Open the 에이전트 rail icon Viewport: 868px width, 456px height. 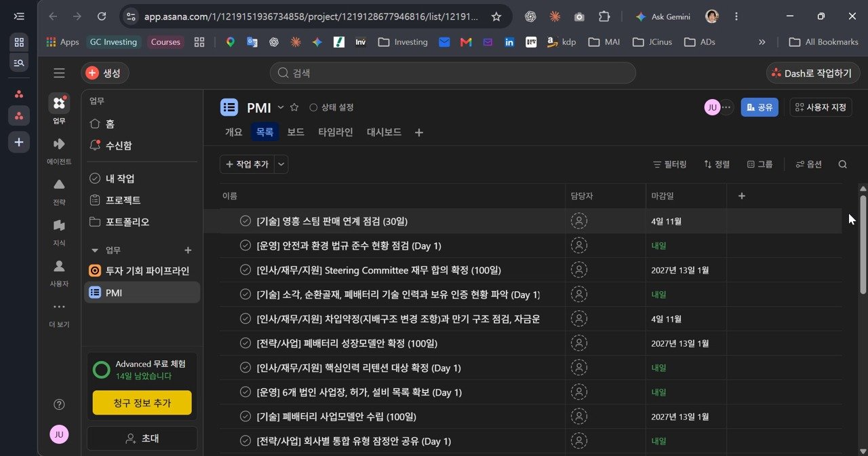click(59, 144)
